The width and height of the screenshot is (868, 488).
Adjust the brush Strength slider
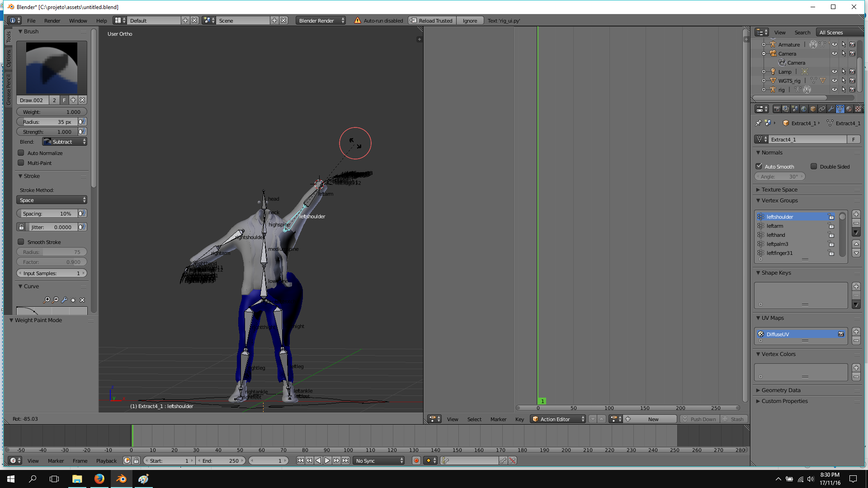click(x=47, y=132)
